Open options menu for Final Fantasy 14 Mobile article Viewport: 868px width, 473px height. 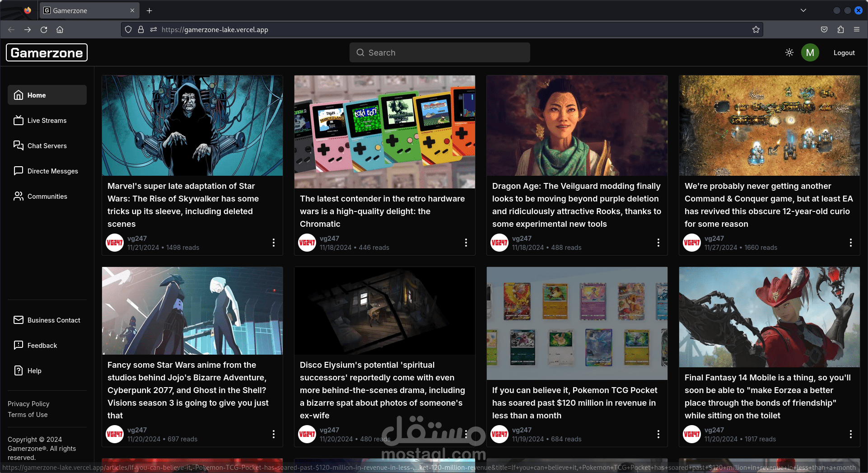click(x=851, y=434)
